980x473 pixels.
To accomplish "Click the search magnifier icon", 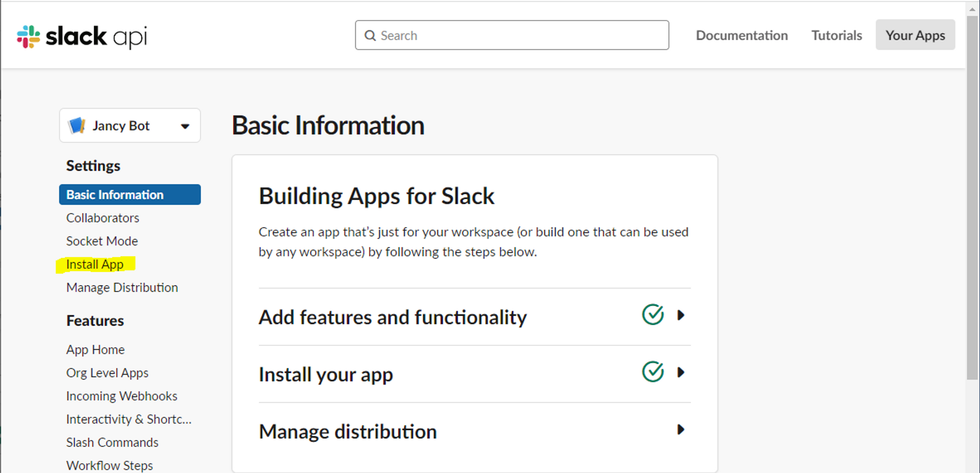I will pyautogui.click(x=370, y=36).
